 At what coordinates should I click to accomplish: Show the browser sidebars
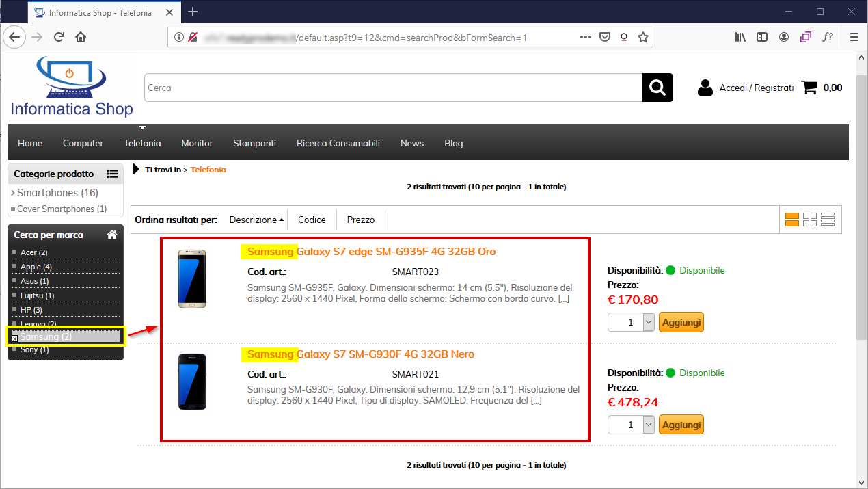click(761, 37)
